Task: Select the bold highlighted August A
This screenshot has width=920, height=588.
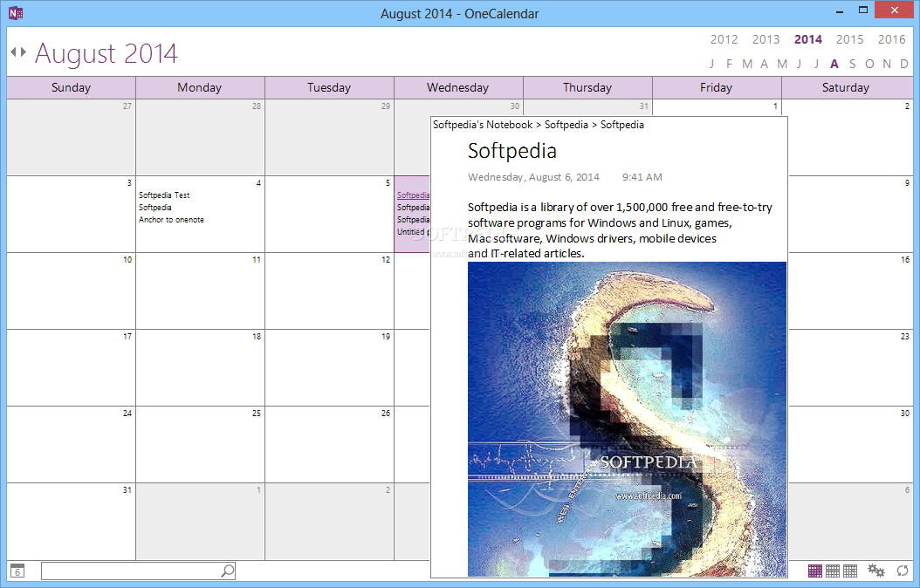Action: 834,64
